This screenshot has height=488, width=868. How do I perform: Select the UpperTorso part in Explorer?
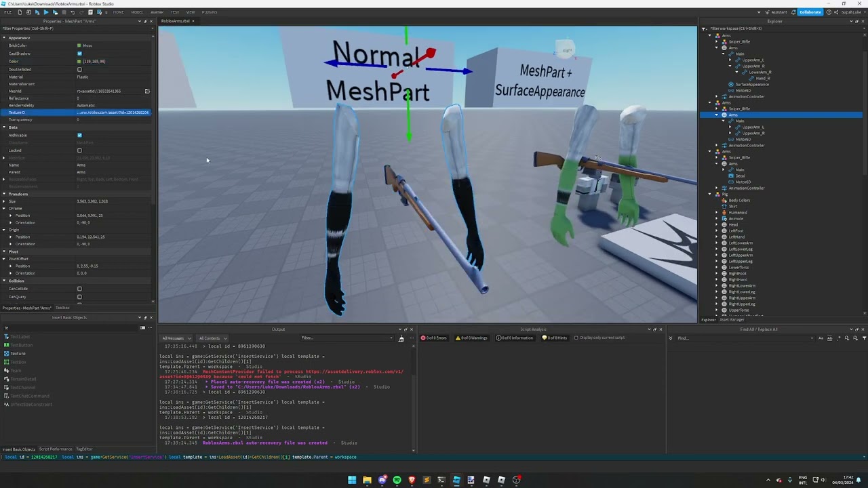(x=740, y=310)
